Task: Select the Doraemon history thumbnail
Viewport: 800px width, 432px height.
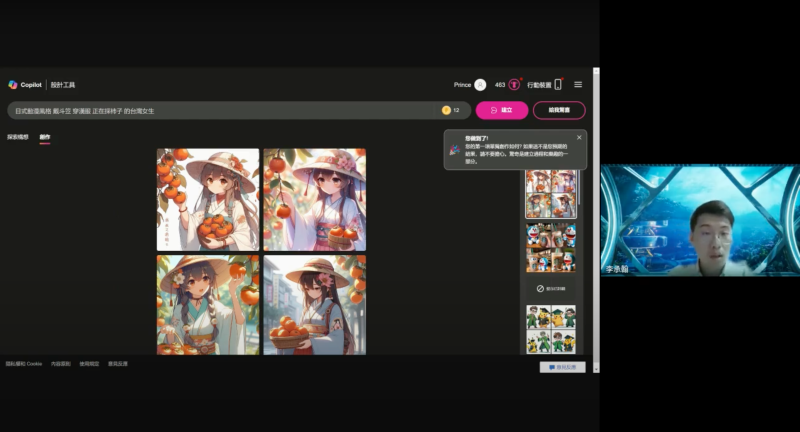Action: (x=551, y=246)
